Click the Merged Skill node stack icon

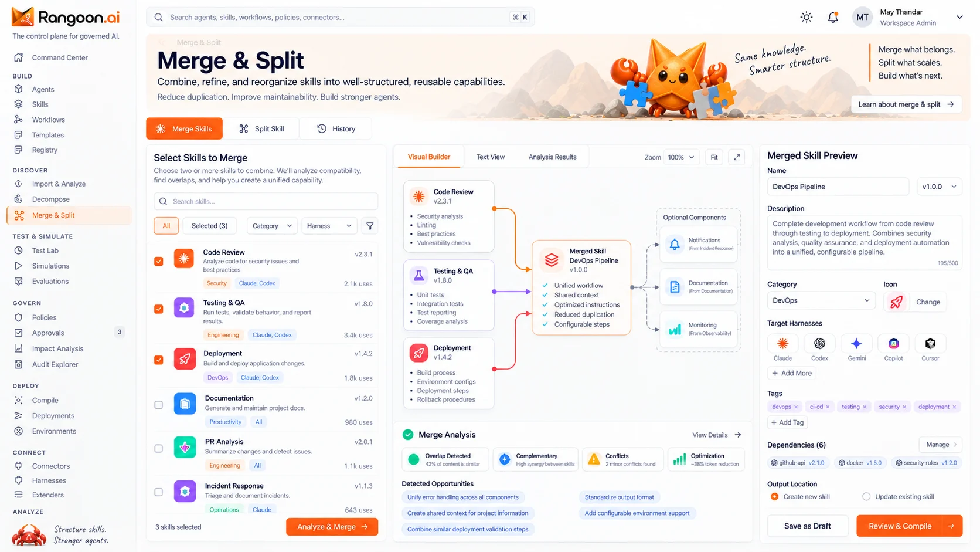552,260
